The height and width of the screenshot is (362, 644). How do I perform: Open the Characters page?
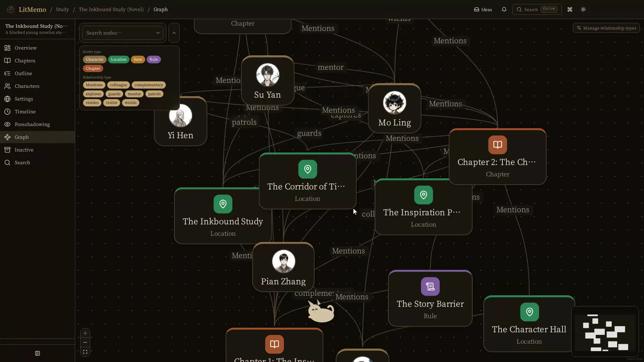point(37,86)
